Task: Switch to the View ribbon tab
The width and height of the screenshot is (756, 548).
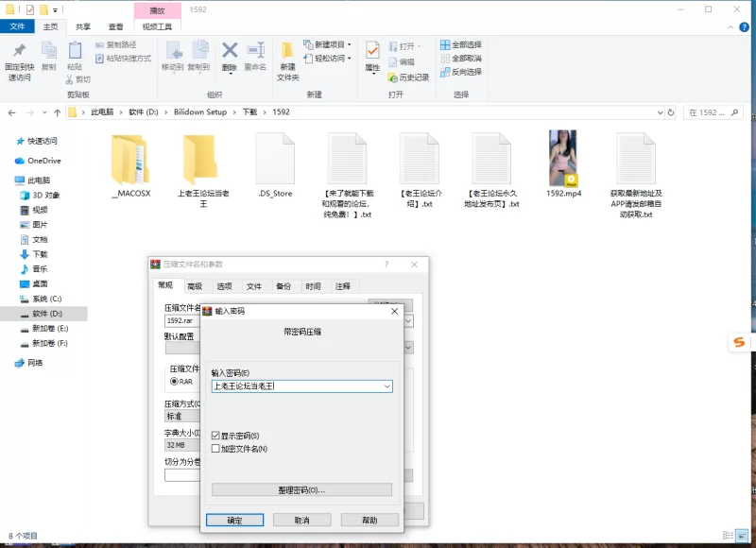Action: click(x=115, y=26)
